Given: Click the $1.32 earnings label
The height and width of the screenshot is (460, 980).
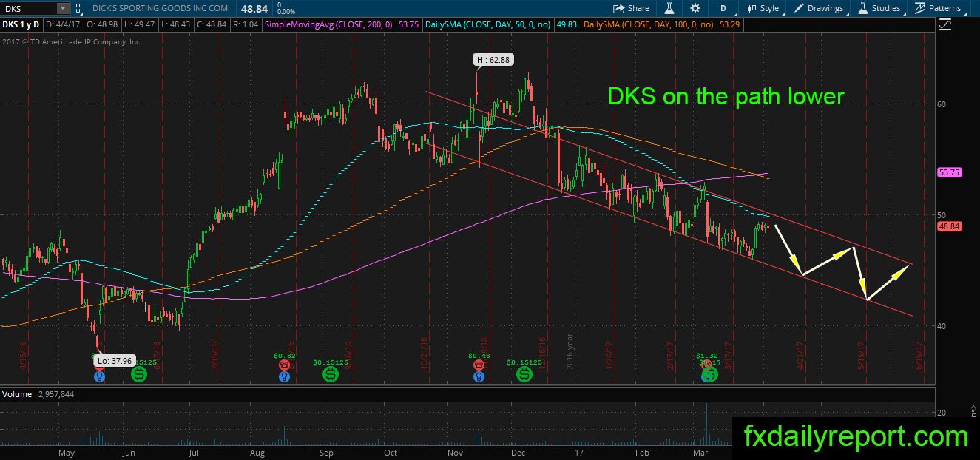Looking at the screenshot, I should click(708, 355).
